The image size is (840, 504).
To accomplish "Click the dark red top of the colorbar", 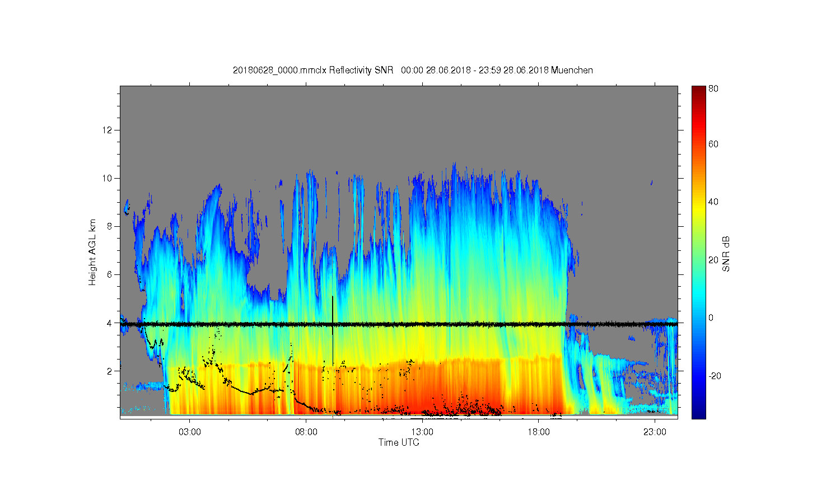I will (x=698, y=91).
